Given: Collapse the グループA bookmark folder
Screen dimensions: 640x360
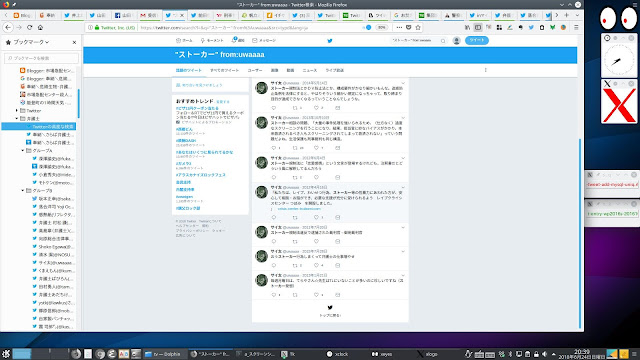Looking at the screenshot, I should 23,151.
